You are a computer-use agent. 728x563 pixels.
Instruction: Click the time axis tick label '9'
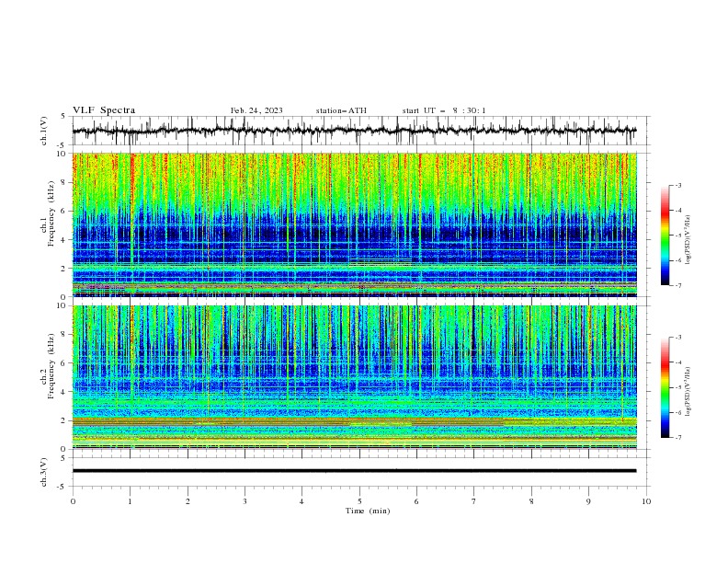(588, 501)
